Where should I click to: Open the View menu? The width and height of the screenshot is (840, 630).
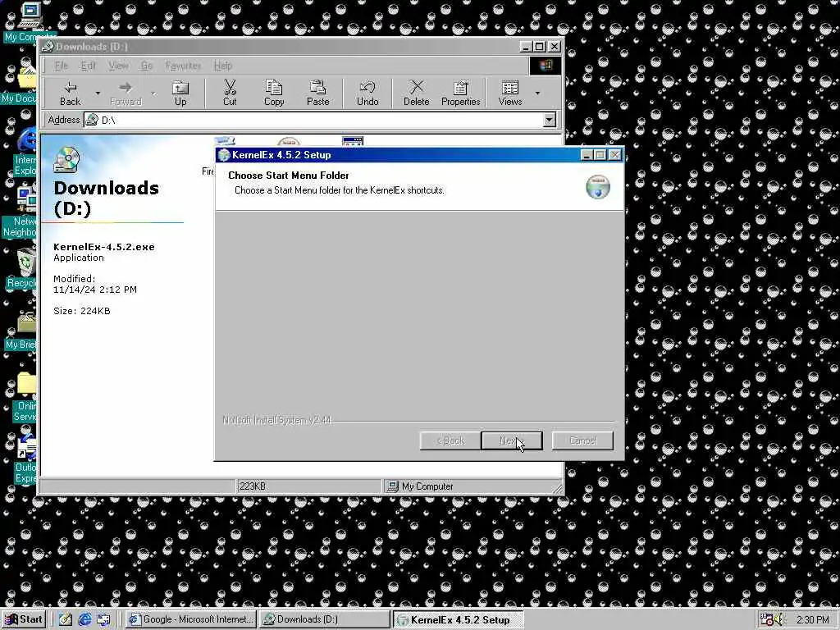(x=118, y=66)
